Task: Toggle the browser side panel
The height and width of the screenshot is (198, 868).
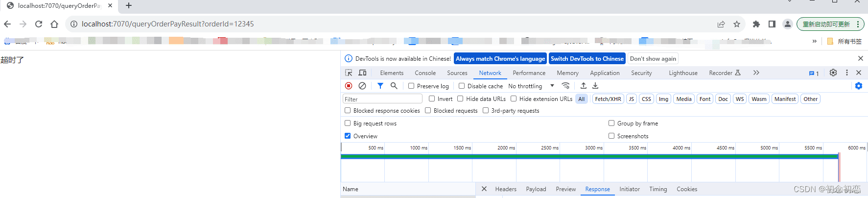Action: 772,24
